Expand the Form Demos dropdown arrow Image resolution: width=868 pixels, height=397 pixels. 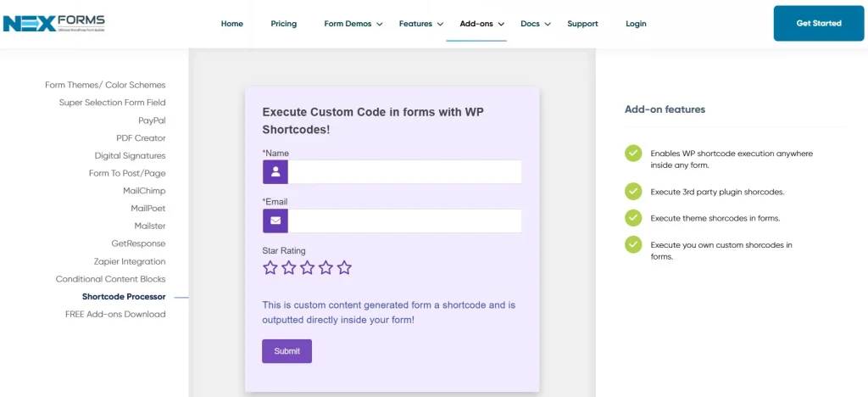pyautogui.click(x=380, y=25)
